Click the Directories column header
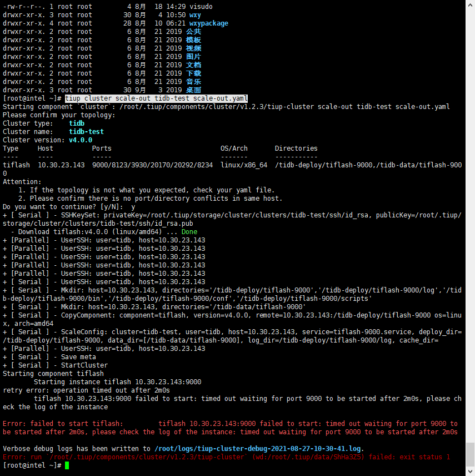Viewport: 475px width, 476px height. coord(296,148)
